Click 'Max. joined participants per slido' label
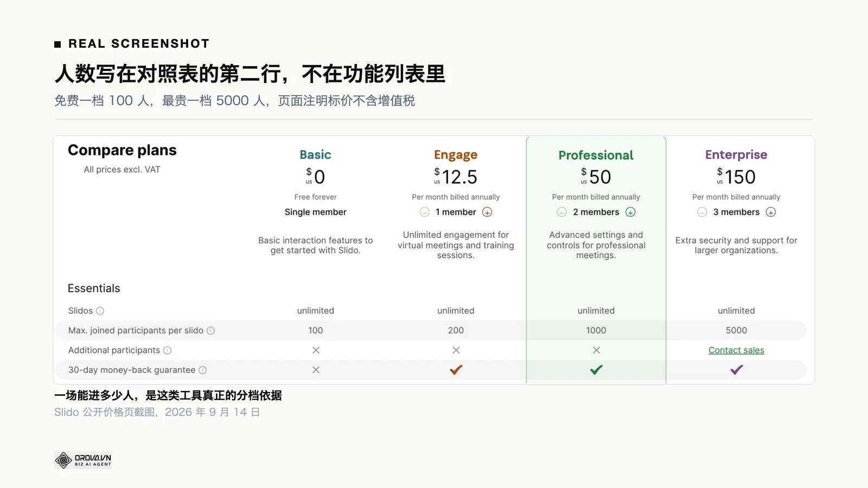Viewport: 868px width, 488px height. pos(136,330)
